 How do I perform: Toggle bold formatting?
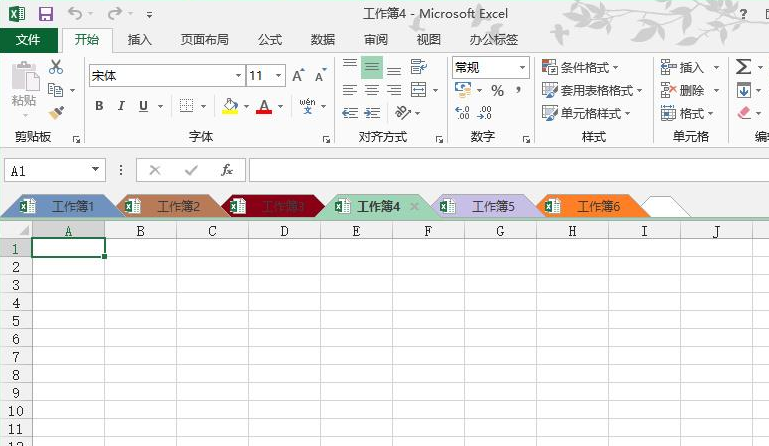pos(99,105)
